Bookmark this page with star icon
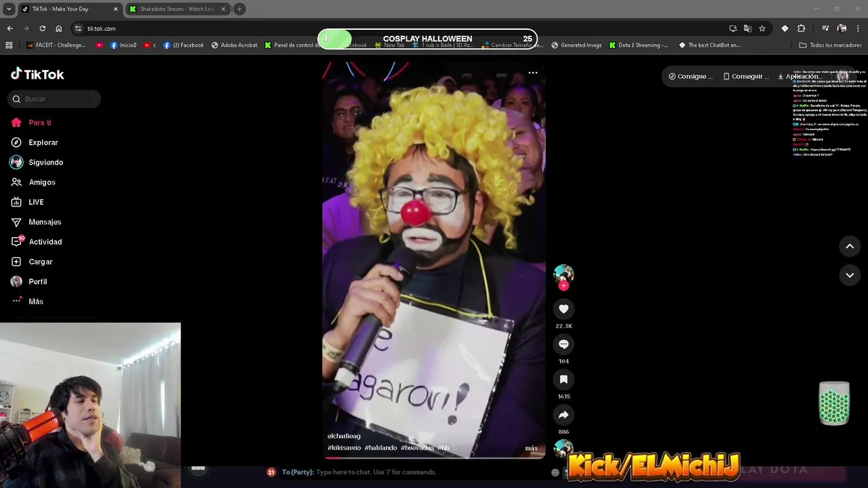Image resolution: width=868 pixels, height=488 pixels. click(762, 28)
